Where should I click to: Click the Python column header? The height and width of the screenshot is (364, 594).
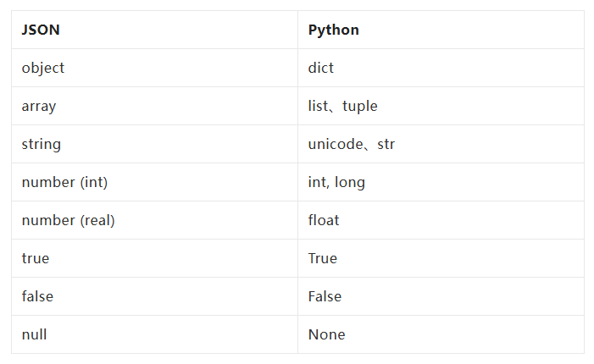pos(441,30)
